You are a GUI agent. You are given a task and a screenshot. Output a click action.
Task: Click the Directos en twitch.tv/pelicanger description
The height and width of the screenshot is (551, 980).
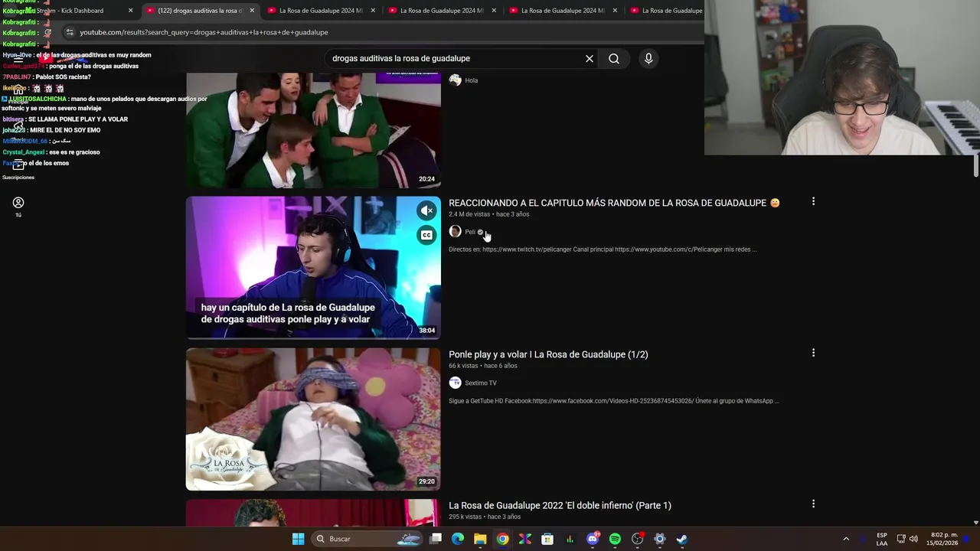(603, 249)
